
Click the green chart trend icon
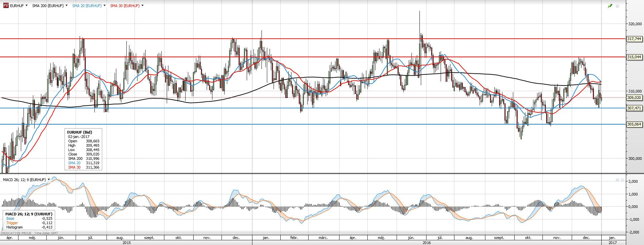pos(610,6)
